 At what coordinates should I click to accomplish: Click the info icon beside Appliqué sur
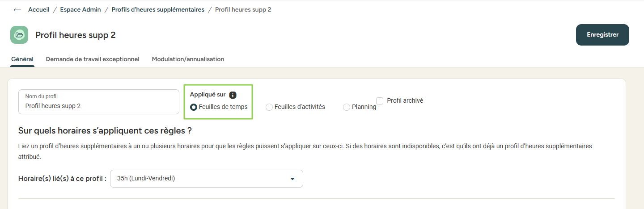[233, 95]
